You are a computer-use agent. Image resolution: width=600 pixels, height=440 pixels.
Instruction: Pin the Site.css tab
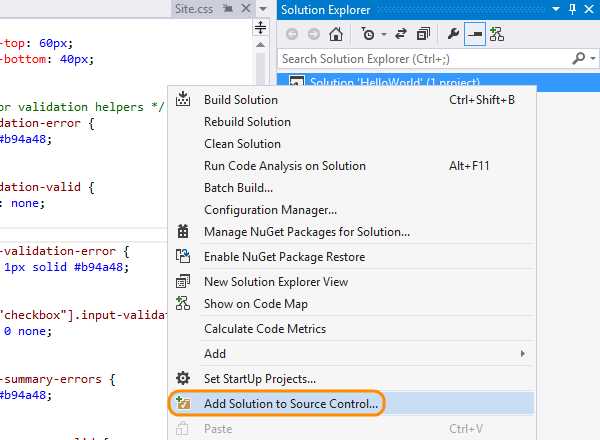point(228,9)
